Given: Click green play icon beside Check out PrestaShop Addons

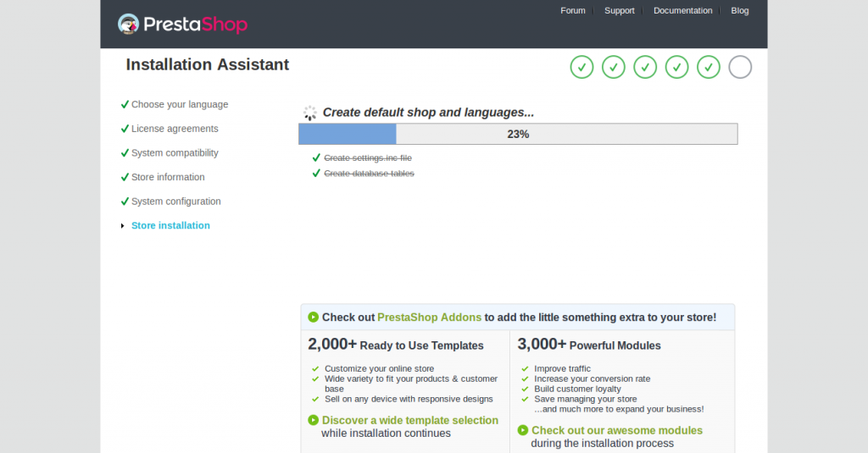Looking at the screenshot, I should click(314, 317).
